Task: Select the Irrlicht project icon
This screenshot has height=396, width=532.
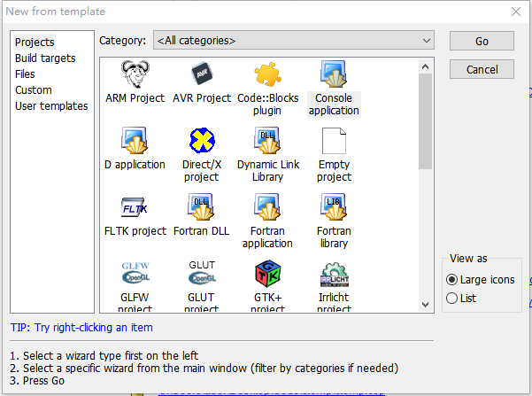Action: [x=335, y=275]
